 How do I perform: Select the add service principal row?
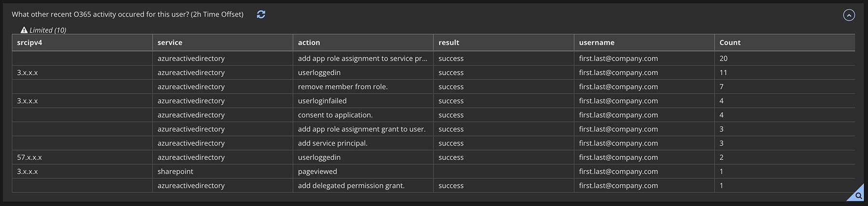click(434, 143)
